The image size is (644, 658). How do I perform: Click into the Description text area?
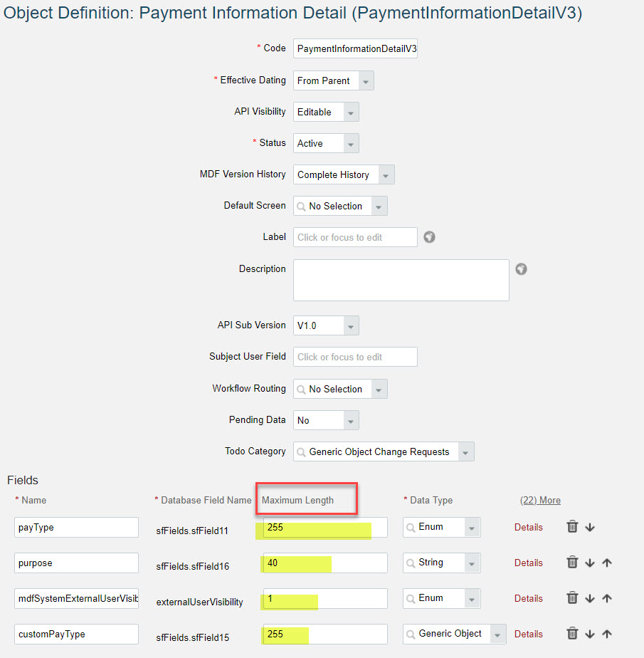(x=401, y=280)
